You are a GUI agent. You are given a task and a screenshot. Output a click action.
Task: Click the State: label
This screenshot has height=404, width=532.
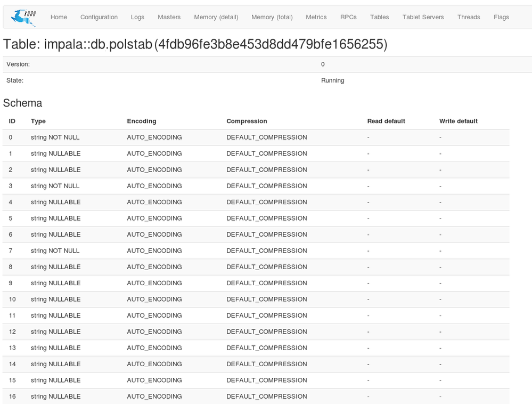[15, 80]
